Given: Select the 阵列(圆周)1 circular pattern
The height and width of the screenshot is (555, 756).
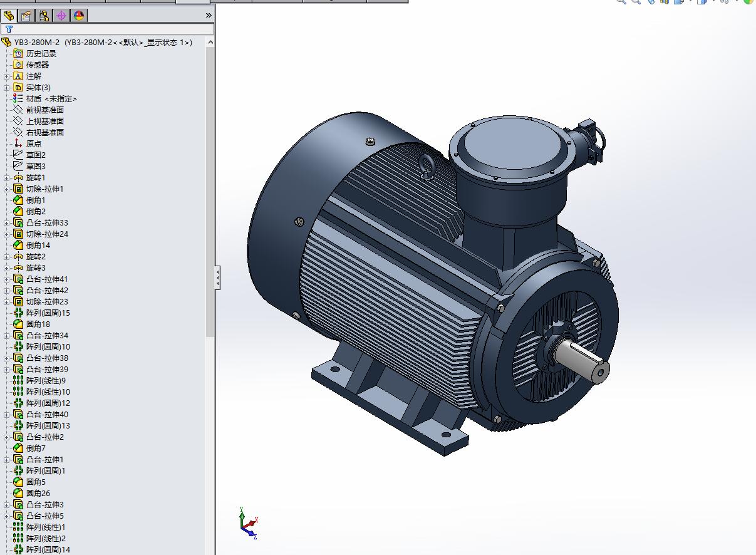Looking at the screenshot, I should [39, 470].
